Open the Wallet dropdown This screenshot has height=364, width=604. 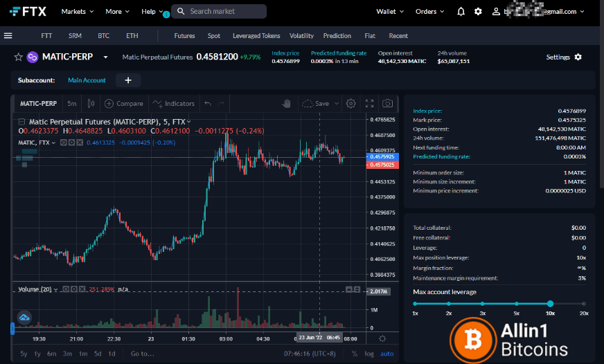pyautogui.click(x=390, y=12)
